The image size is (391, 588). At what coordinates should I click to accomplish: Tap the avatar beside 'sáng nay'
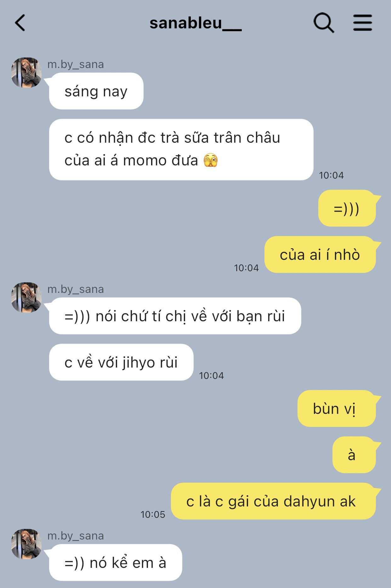click(26, 72)
